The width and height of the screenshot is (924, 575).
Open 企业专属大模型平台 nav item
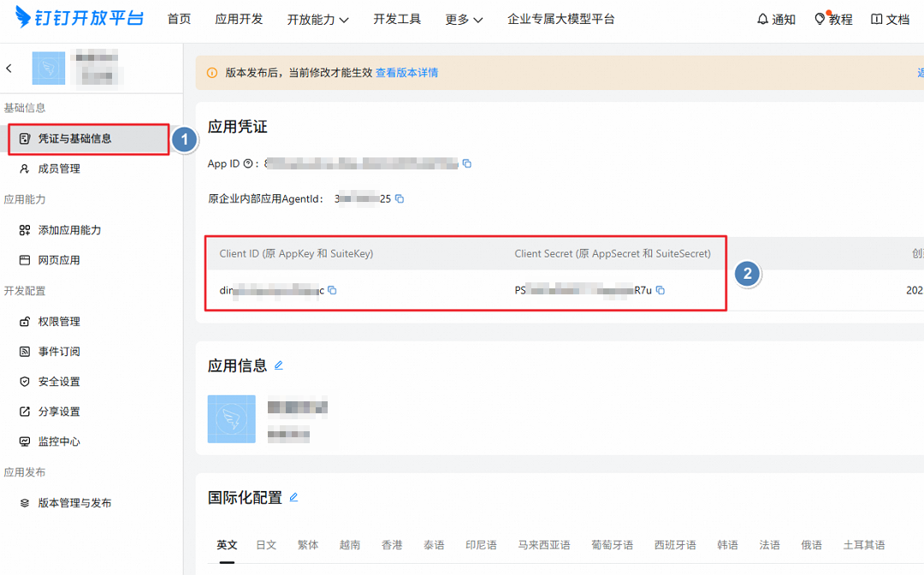pos(561,20)
